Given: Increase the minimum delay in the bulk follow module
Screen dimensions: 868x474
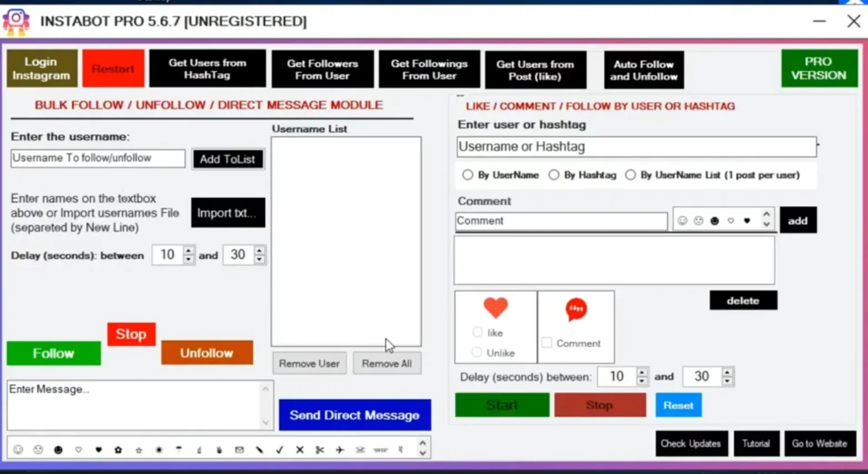Looking at the screenshot, I should coord(189,251).
